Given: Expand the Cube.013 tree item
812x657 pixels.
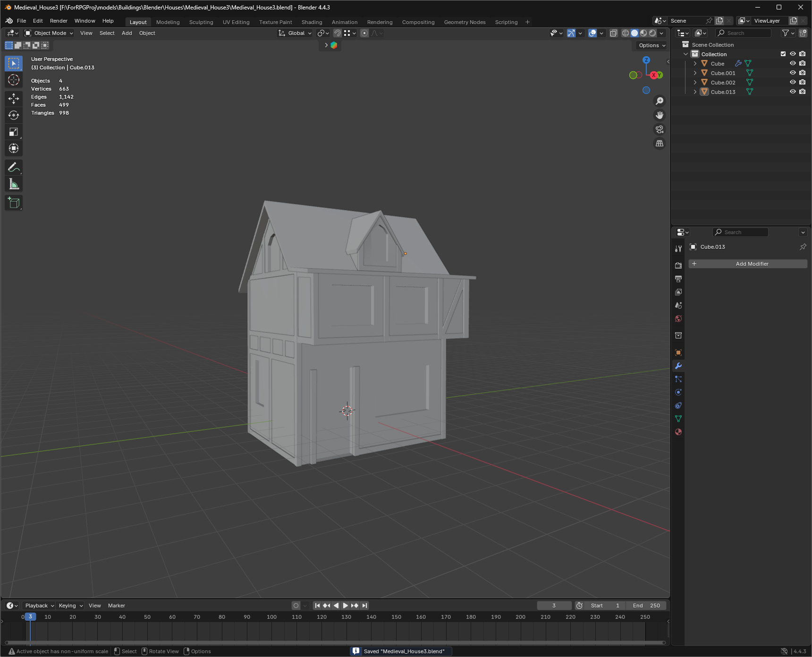Looking at the screenshot, I should click(x=695, y=92).
